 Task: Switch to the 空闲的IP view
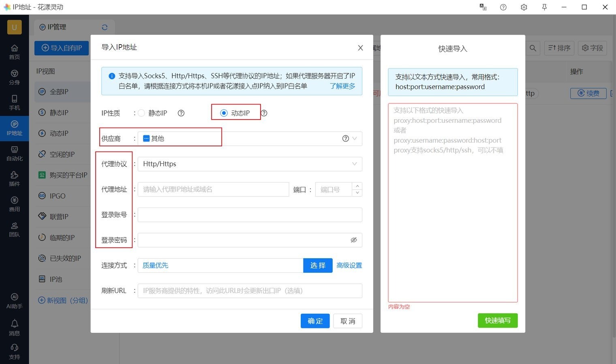[x=62, y=154]
